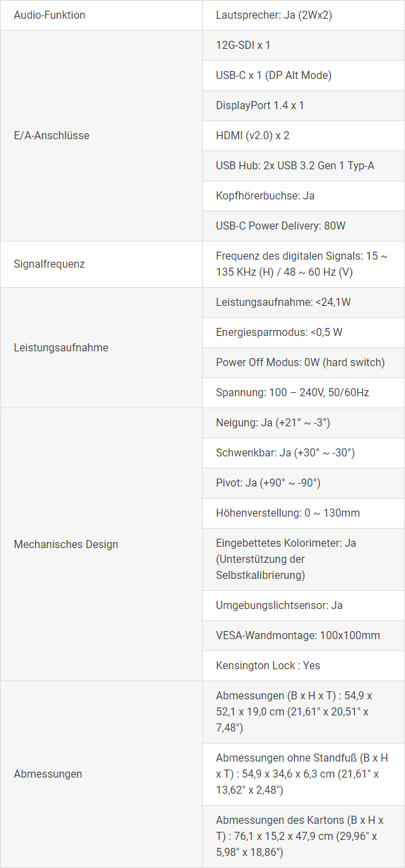Select USB Hub: 2x USB 3.2 row
Image resolution: width=405 pixels, height=868 pixels.
[303, 166]
